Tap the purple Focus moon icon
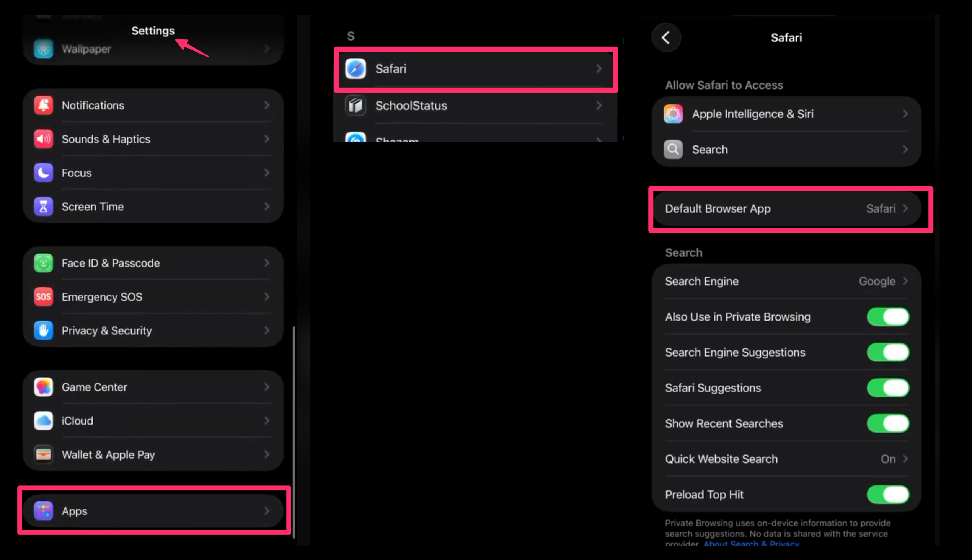The image size is (972, 560). tap(44, 173)
